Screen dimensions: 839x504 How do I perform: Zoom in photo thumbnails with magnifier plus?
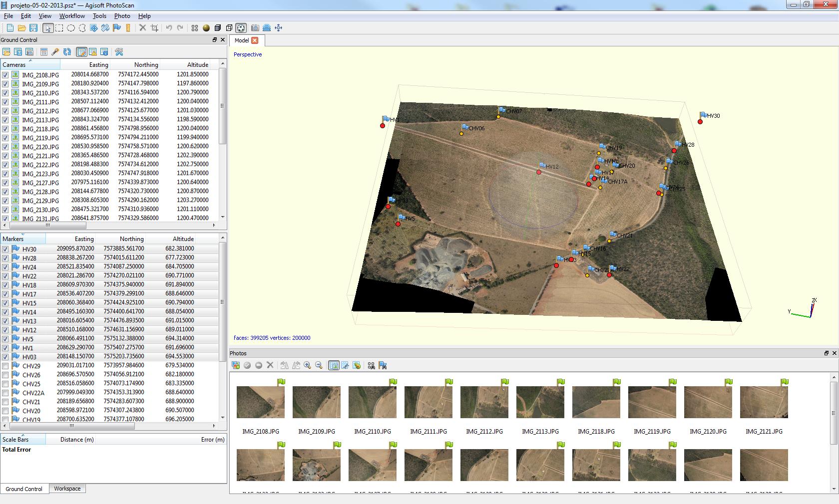[x=307, y=365]
